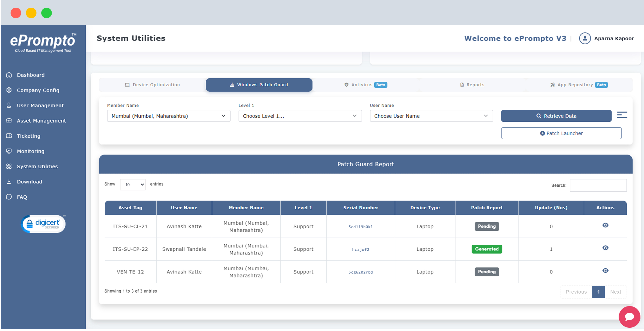This screenshot has height=331, width=644.
Task: Click the Ticketing icon in sidebar
Action: point(9,136)
